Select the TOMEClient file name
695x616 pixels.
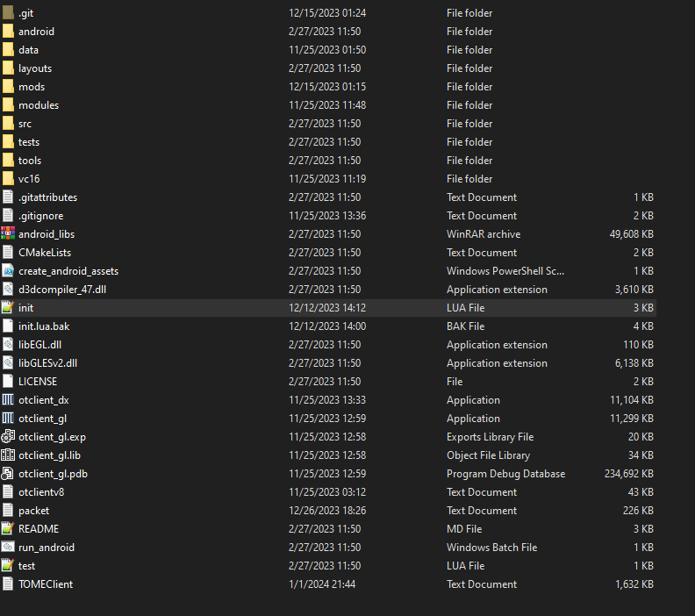(46, 584)
